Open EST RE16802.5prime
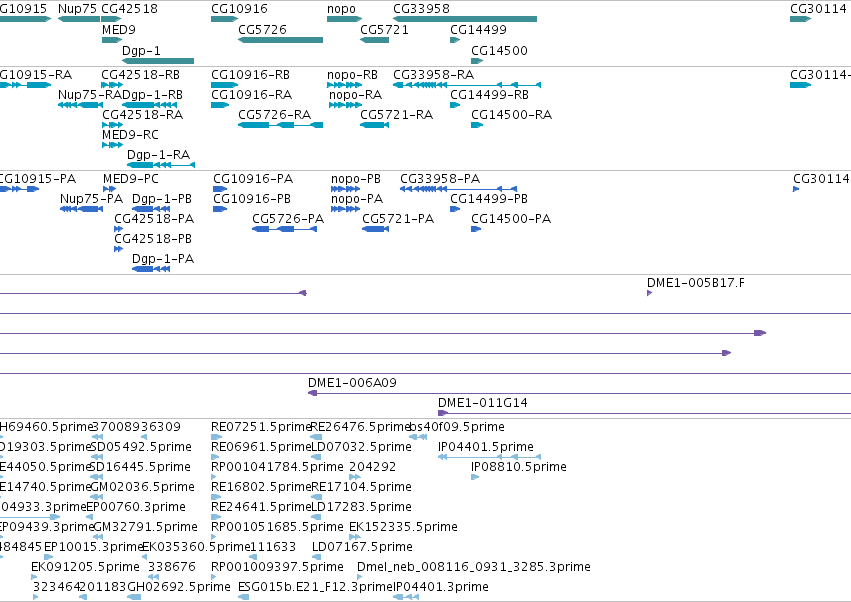This screenshot has height=602, width=851. click(261, 486)
